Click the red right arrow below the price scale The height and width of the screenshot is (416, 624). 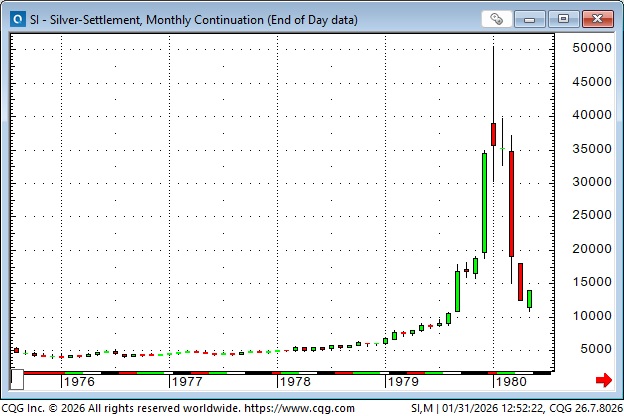(x=602, y=380)
